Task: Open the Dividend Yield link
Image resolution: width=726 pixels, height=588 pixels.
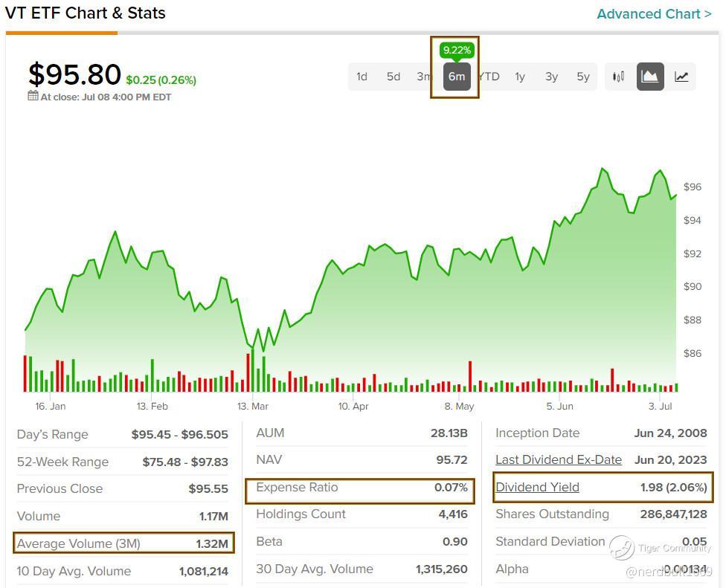Action: click(537, 487)
